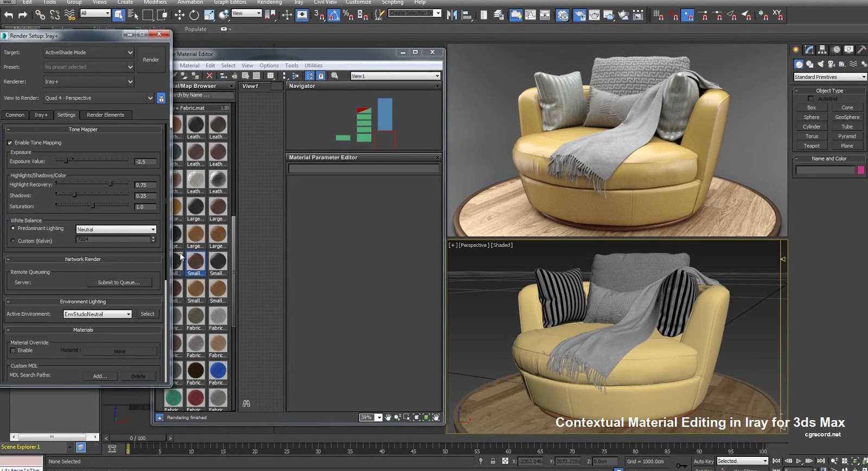Screen dimensions: 868x471
Task: Click the Select and Link chain icon
Action: click(x=40, y=15)
